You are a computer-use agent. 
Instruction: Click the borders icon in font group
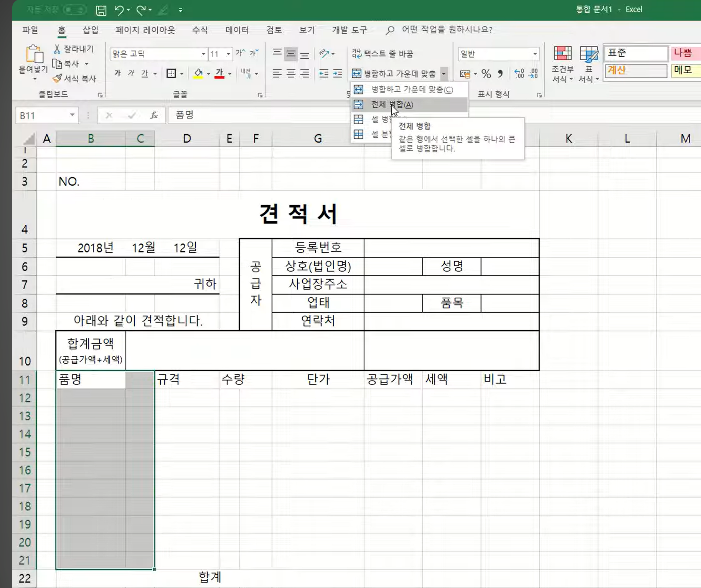click(x=171, y=73)
